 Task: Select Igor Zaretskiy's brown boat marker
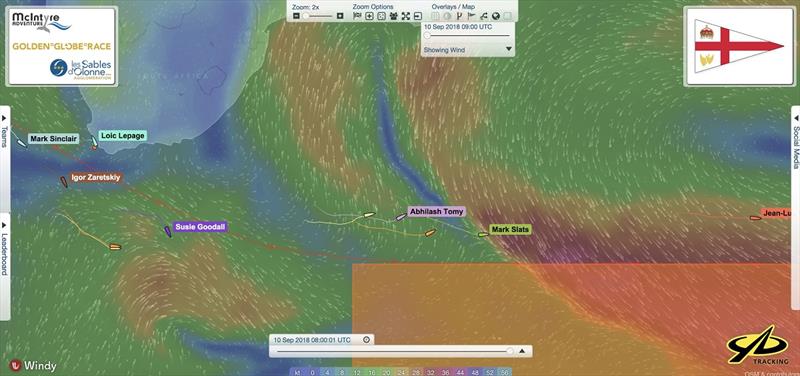64,182
